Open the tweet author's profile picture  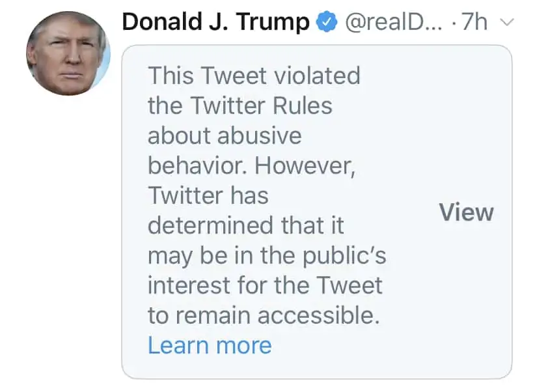click(x=68, y=53)
